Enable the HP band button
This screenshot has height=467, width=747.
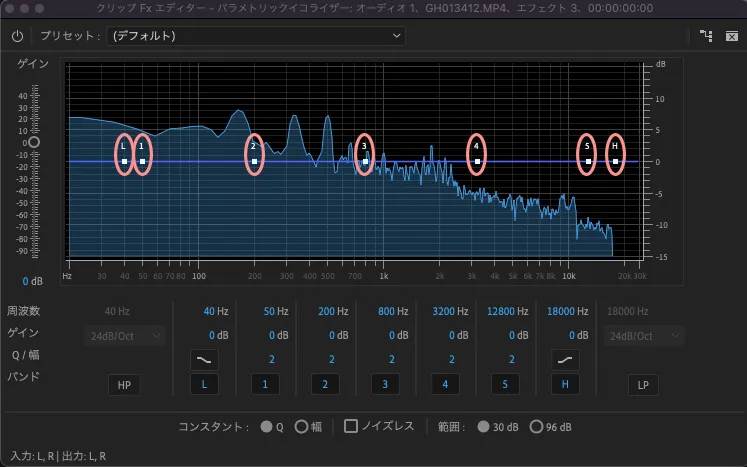(x=124, y=384)
